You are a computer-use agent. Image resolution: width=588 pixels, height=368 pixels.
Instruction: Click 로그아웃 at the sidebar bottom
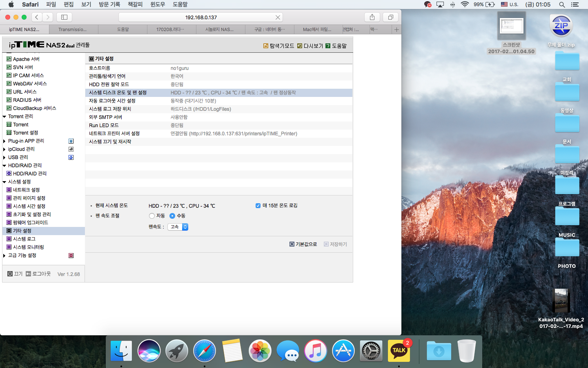pos(38,274)
